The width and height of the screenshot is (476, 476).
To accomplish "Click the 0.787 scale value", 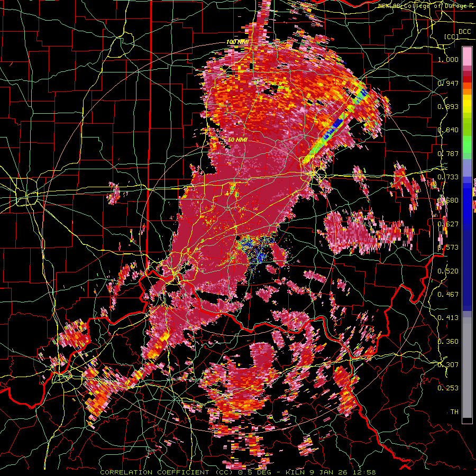I will 448,153.
